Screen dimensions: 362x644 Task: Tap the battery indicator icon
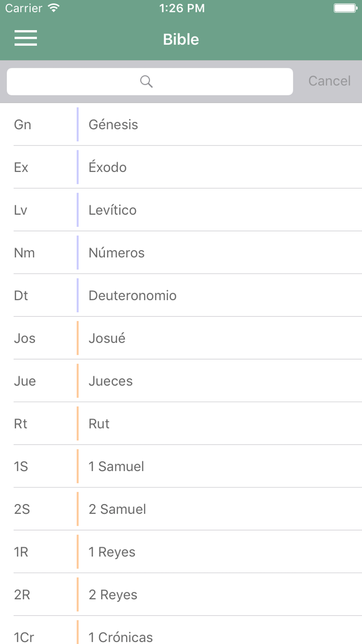pyautogui.click(x=345, y=8)
